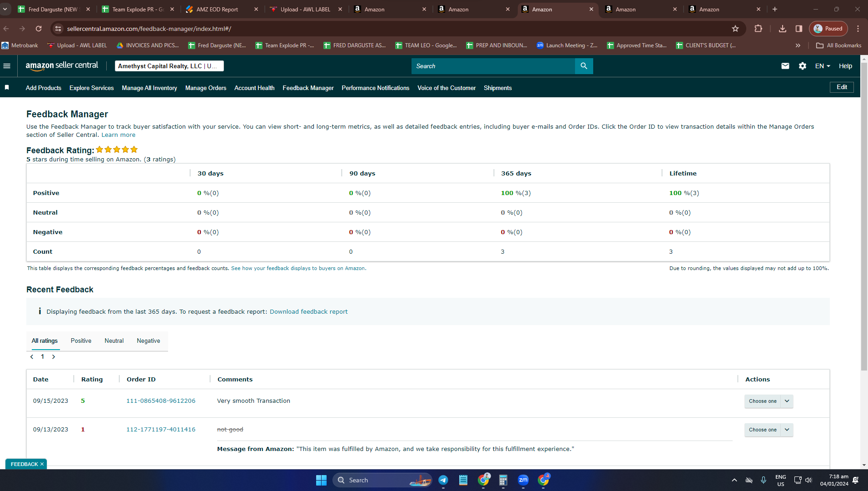Click the Edit button in nav bar

(x=842, y=87)
